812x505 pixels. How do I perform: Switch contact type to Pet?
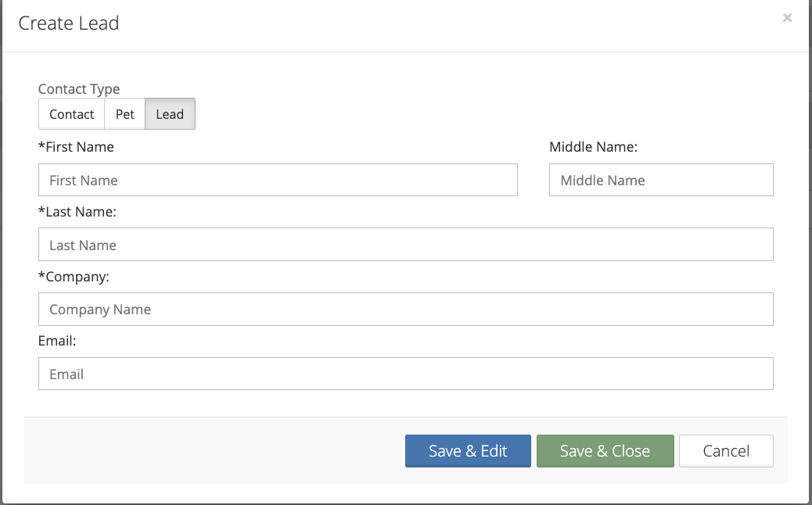pos(125,114)
